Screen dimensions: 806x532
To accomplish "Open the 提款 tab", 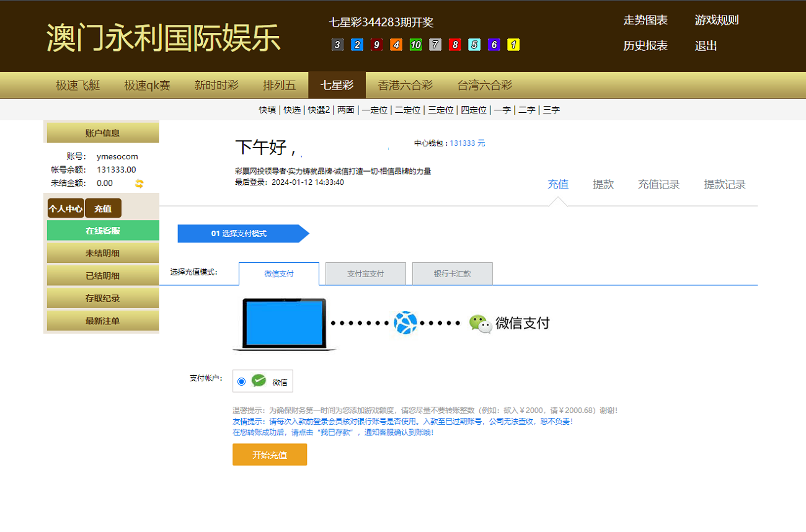I will (x=603, y=184).
